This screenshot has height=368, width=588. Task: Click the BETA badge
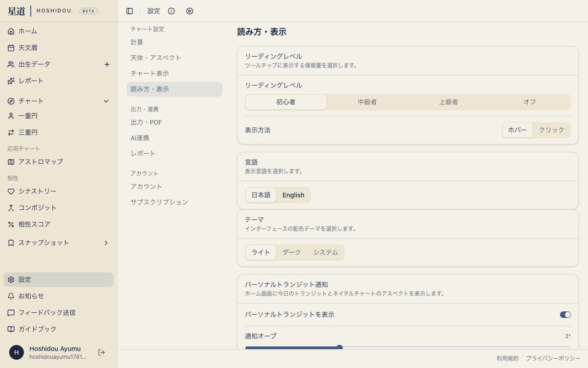coord(89,11)
